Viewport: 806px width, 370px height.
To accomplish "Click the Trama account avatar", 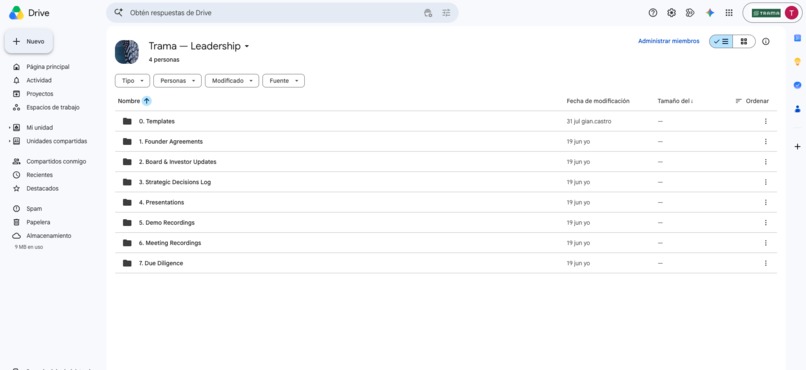I will (x=791, y=13).
